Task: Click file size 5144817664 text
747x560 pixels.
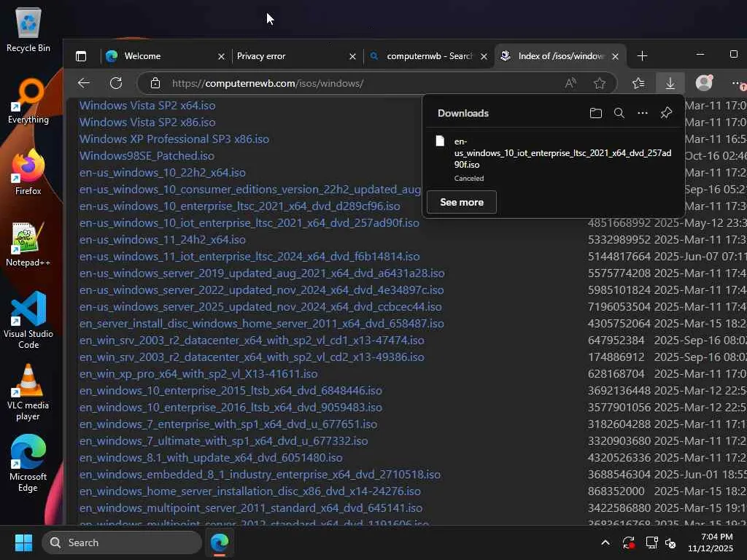Action: (x=619, y=256)
